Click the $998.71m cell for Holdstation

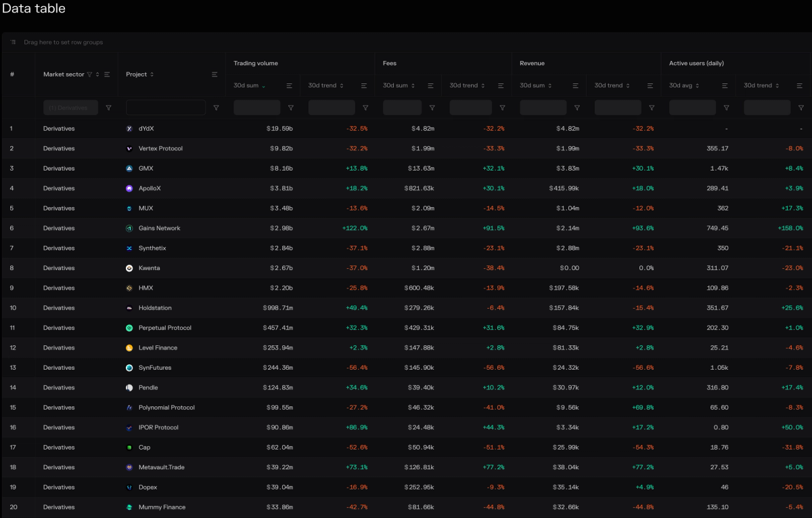[x=277, y=308]
